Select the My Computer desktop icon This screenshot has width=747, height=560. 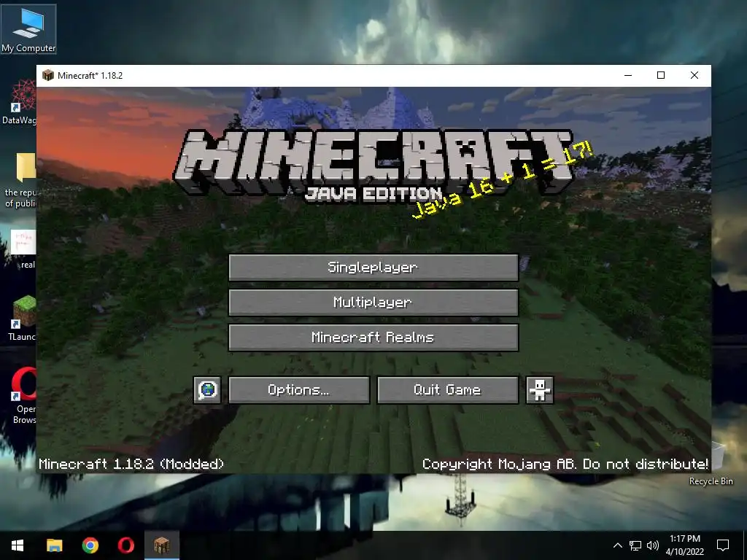coord(28,29)
